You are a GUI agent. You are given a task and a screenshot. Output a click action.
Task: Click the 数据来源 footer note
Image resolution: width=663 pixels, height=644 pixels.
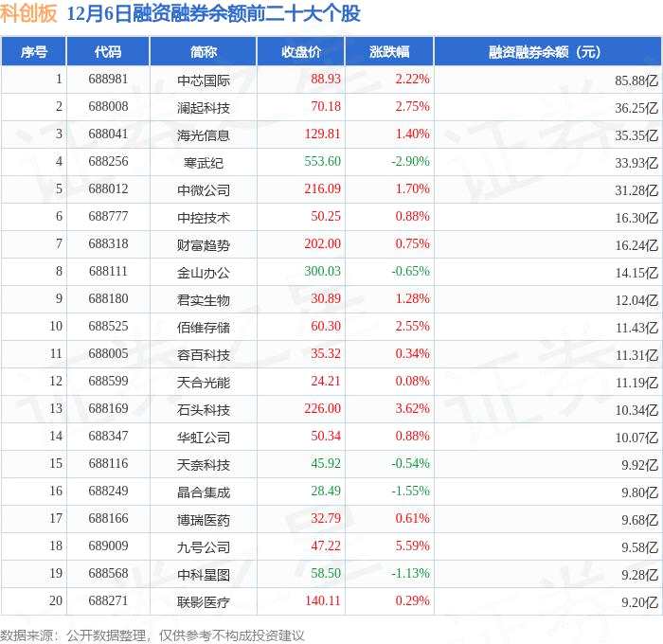point(152,635)
